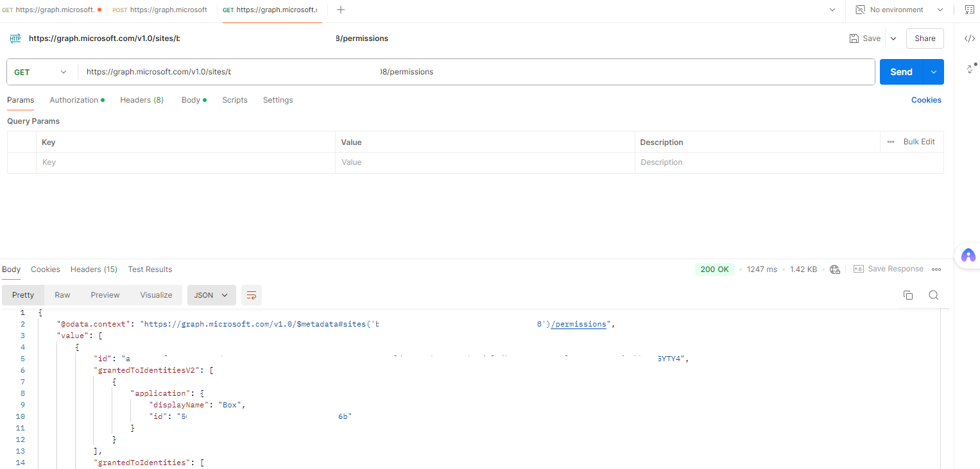
Task: Open the code snippet generator panel
Action: click(969, 38)
